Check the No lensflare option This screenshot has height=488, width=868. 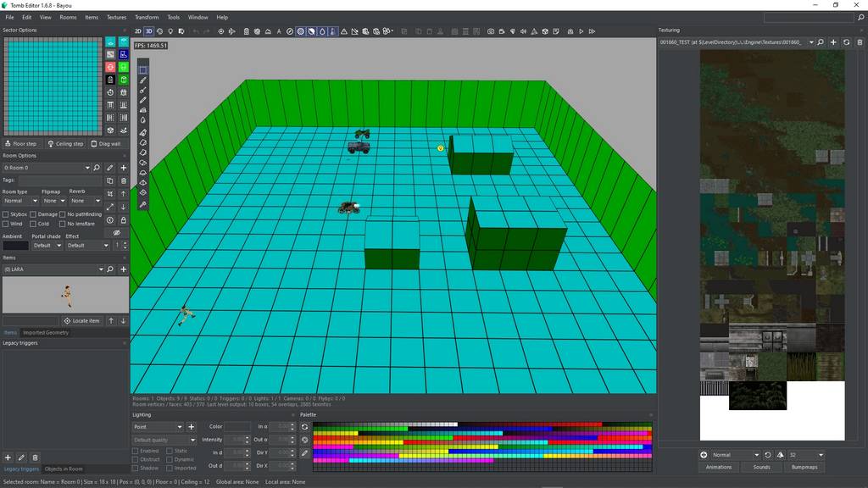[63, 224]
